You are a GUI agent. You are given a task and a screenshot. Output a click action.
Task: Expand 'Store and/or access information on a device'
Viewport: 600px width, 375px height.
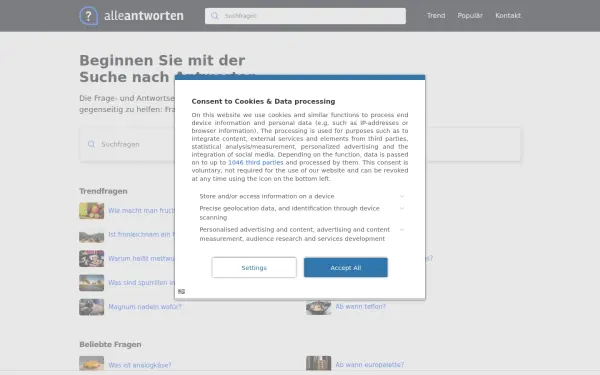click(402, 196)
